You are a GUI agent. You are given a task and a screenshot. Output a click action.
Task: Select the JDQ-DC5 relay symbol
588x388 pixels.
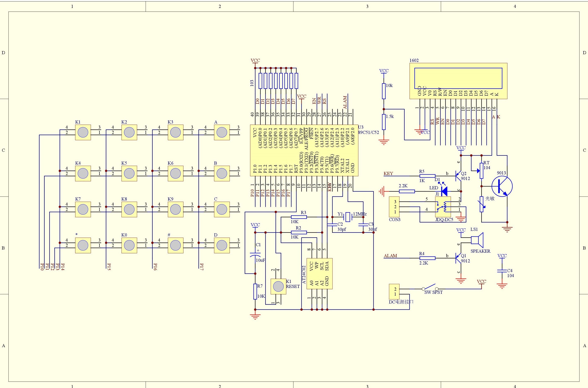(x=443, y=207)
